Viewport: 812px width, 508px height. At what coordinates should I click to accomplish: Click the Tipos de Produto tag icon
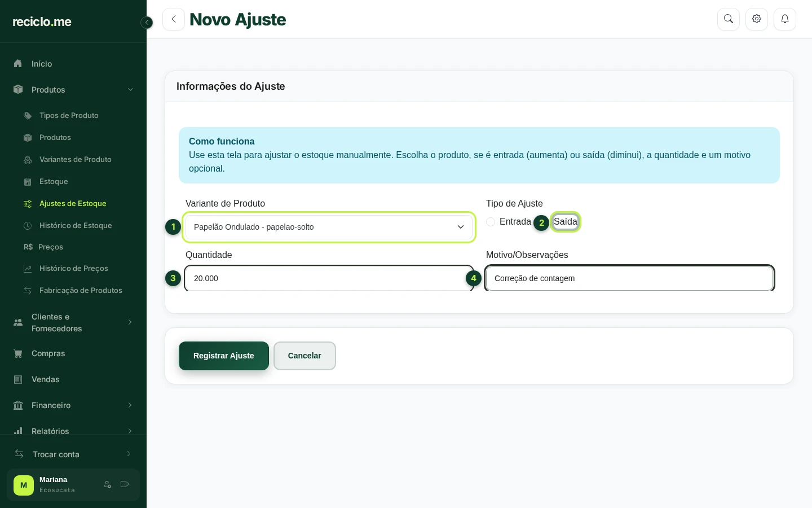28,116
